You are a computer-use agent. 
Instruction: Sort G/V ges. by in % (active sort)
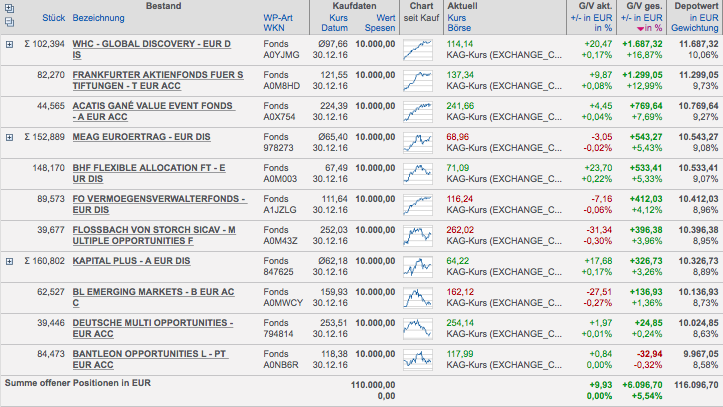(x=649, y=28)
